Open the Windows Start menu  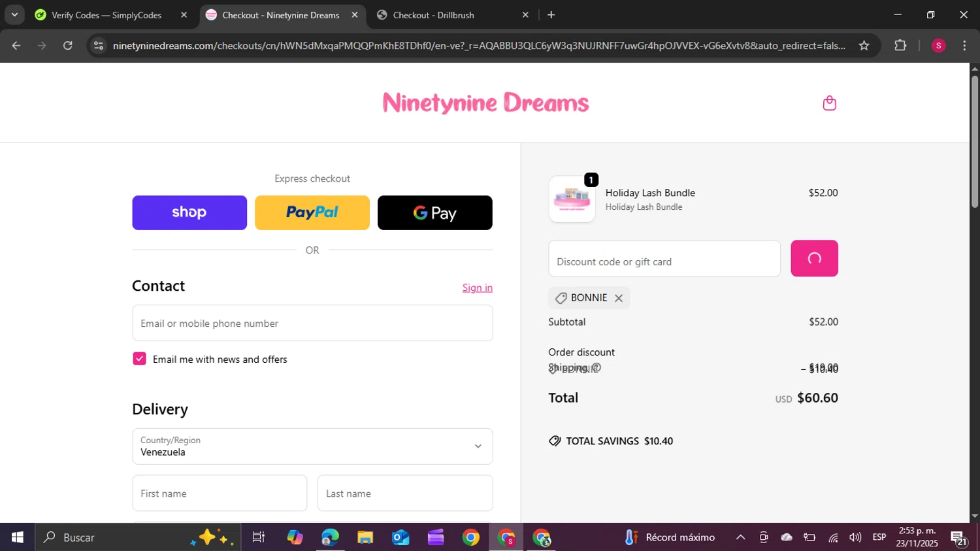click(17, 537)
